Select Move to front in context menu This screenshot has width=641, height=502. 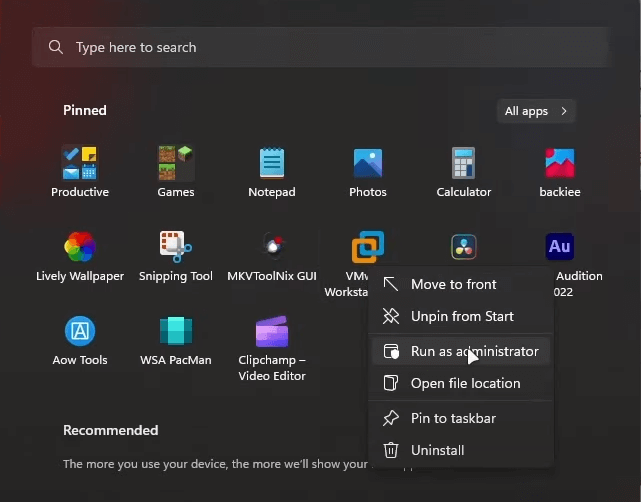[x=453, y=284]
